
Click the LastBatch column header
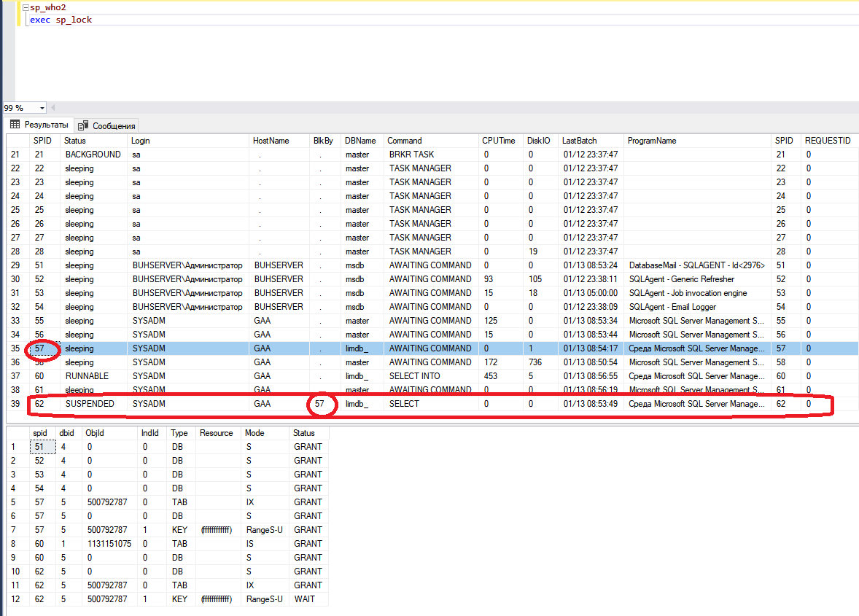tap(580, 141)
